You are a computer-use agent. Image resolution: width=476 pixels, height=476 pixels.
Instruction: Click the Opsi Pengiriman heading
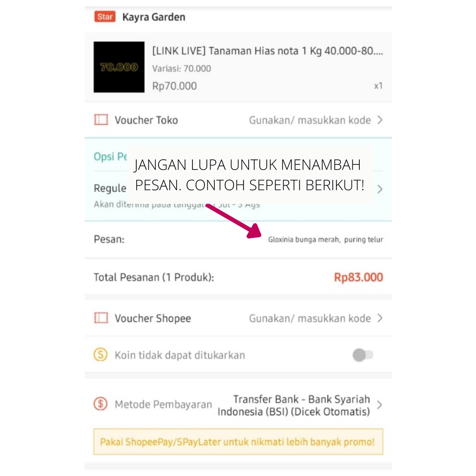[x=110, y=157]
